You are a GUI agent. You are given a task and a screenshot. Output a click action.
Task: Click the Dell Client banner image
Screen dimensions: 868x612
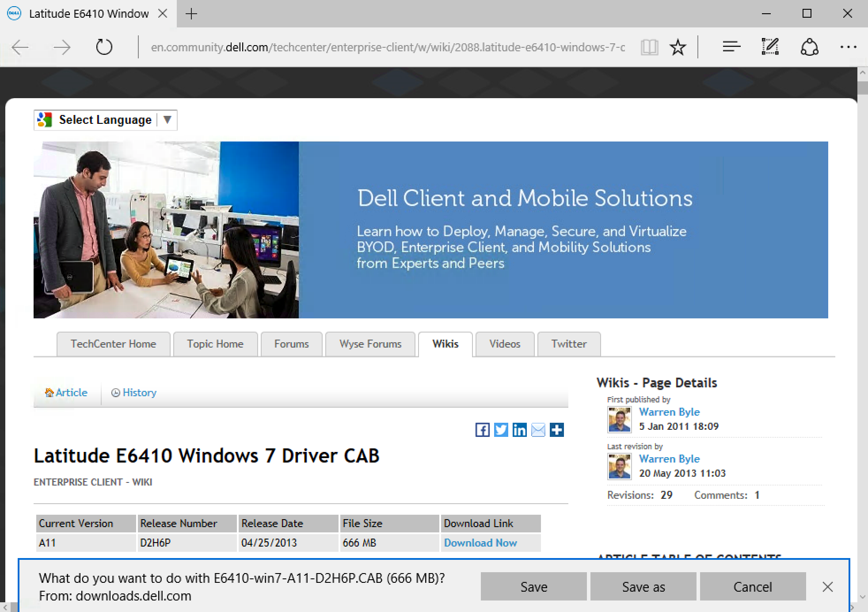[x=431, y=230]
